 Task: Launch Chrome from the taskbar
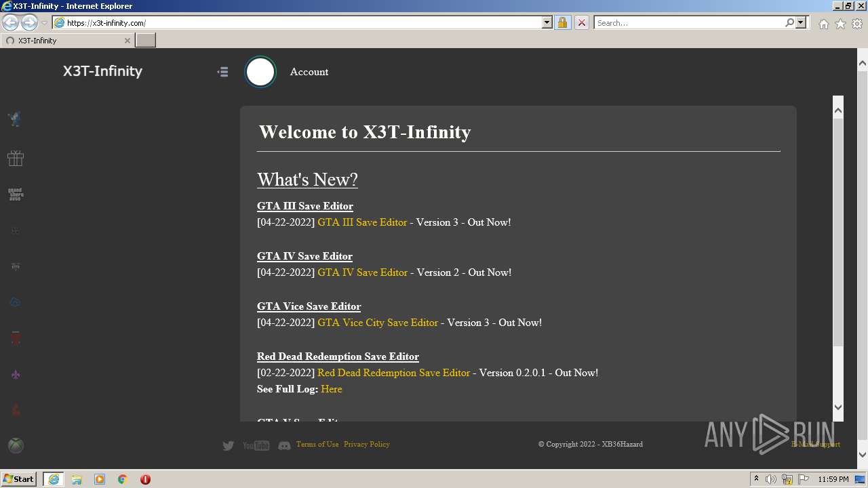click(x=123, y=479)
